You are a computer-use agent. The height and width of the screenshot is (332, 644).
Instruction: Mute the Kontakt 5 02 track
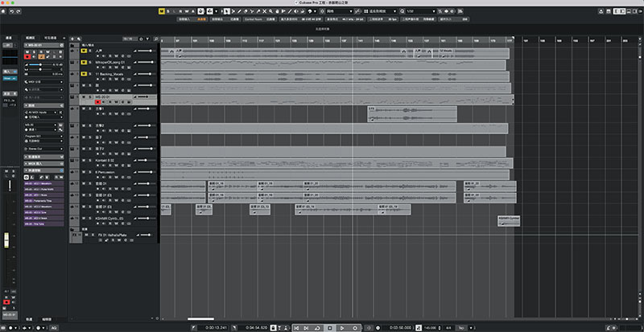click(x=84, y=160)
